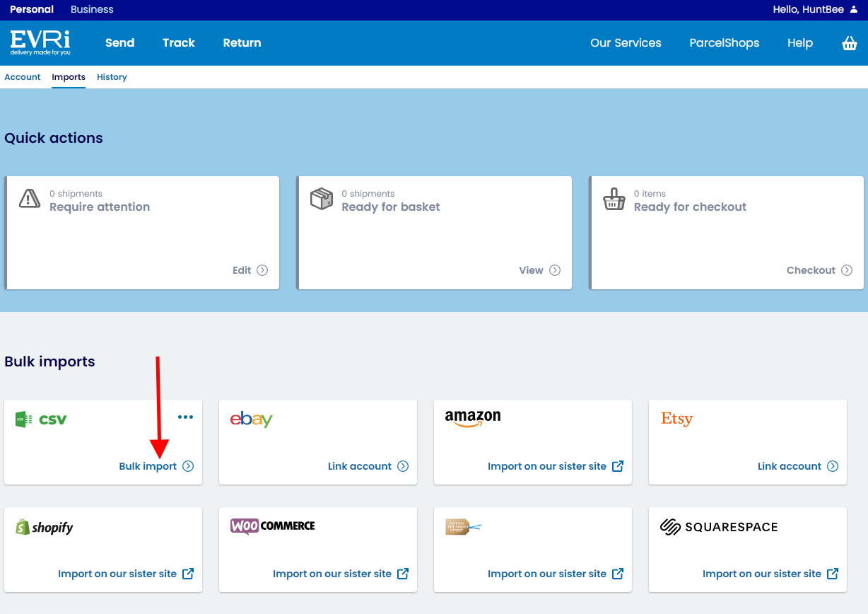
Task: Click the Bulk import link on the CSV card
Action: [148, 466]
